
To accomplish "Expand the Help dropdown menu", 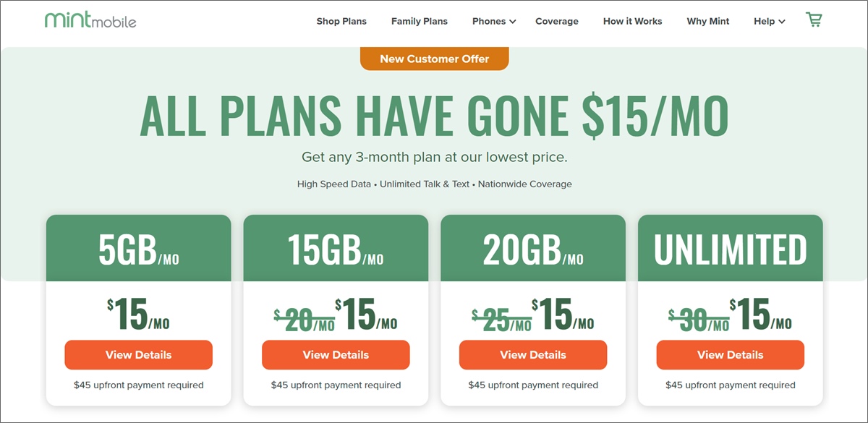I will [769, 22].
